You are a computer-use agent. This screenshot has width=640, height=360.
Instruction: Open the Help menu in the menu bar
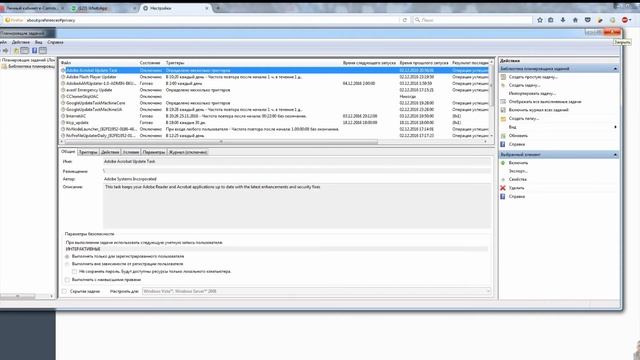pyautogui.click(x=55, y=42)
